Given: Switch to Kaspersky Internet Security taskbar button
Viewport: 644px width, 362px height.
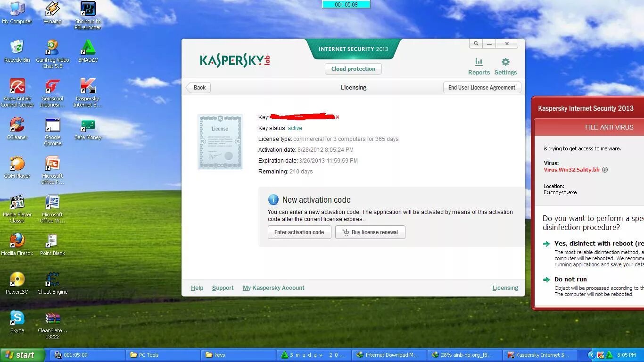Looking at the screenshot, I should pyautogui.click(x=540, y=355).
